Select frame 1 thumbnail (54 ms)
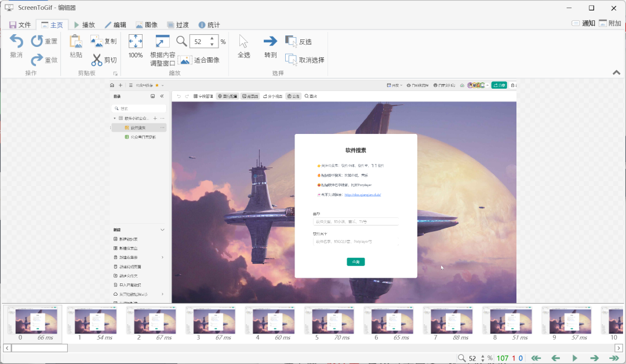The height and width of the screenshot is (364, 626). 93,323
